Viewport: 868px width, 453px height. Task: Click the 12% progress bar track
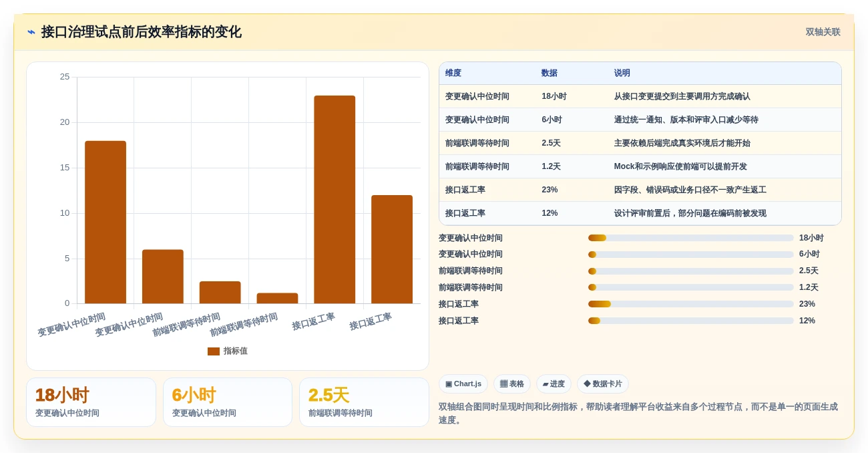click(x=691, y=321)
